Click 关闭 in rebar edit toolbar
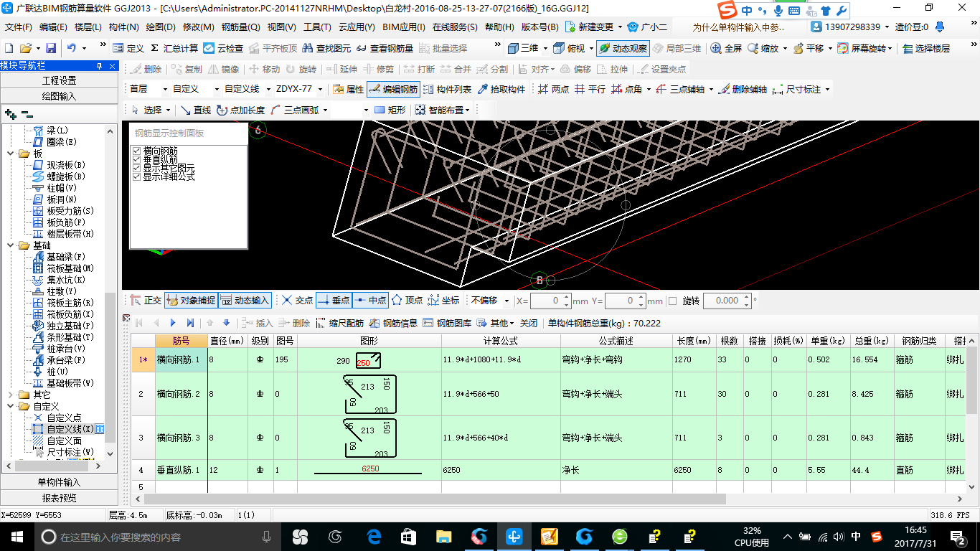The height and width of the screenshot is (551, 980). click(529, 323)
